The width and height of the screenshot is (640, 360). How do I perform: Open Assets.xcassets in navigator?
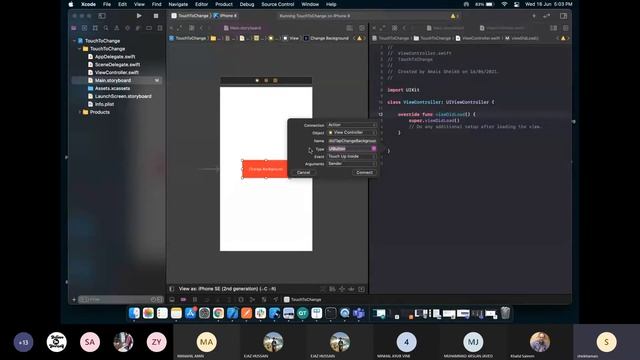tap(109, 88)
